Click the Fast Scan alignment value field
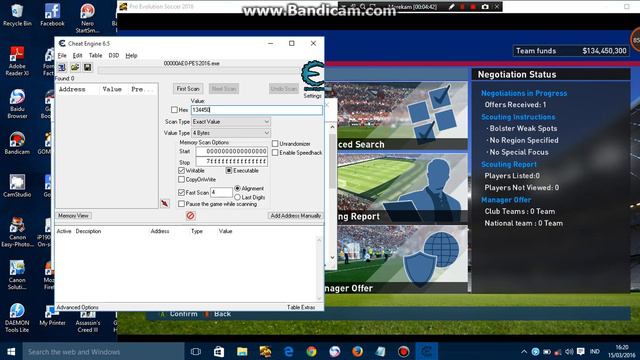The image size is (640, 360). pyautogui.click(x=221, y=192)
